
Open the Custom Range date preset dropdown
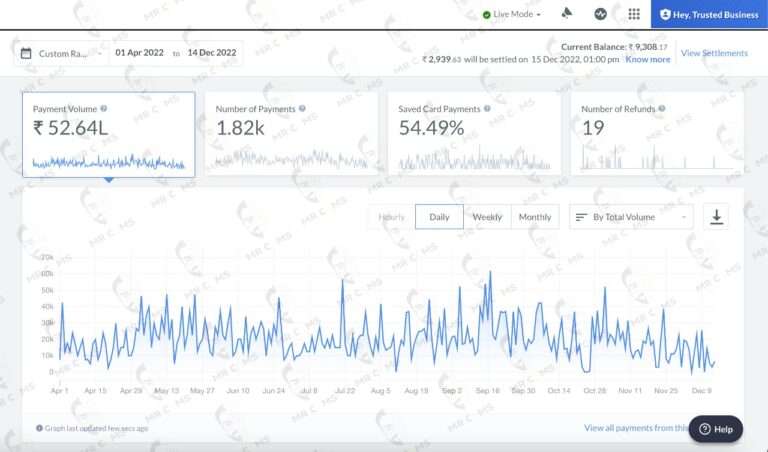click(60, 53)
